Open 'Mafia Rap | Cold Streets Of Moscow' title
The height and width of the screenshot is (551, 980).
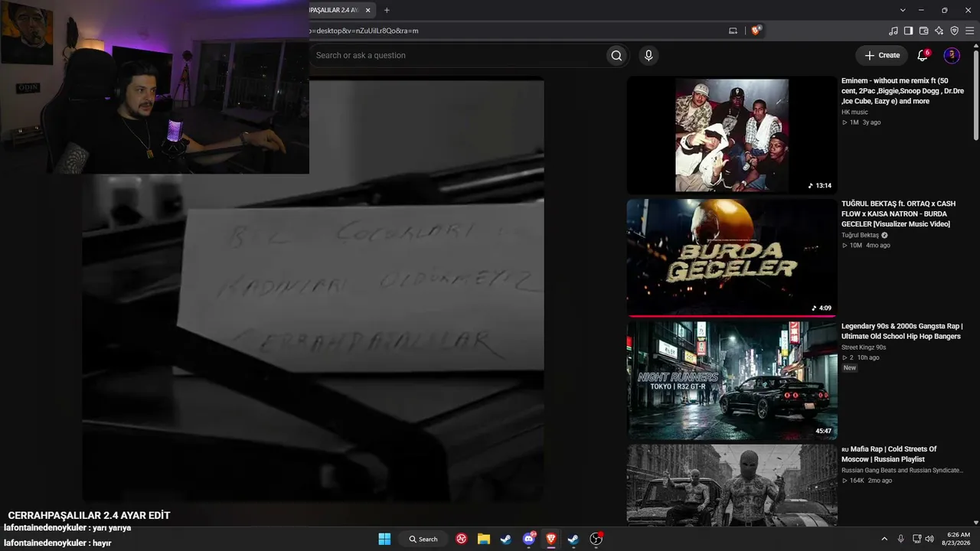[x=889, y=455]
